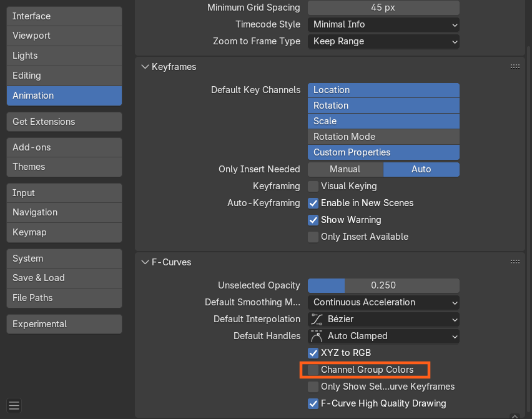
Task: Click the Auto Clamped handle icon
Action: point(317,336)
